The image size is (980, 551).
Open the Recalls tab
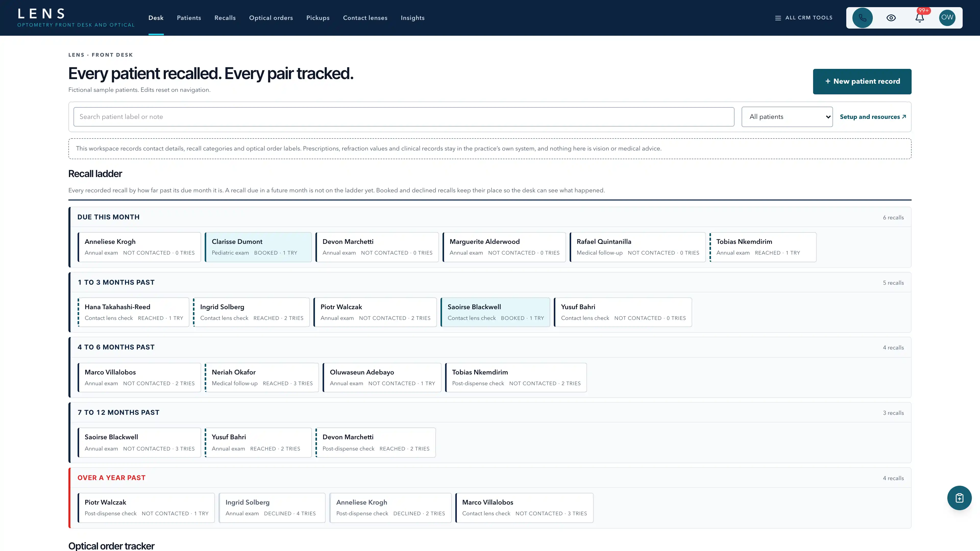click(x=225, y=18)
